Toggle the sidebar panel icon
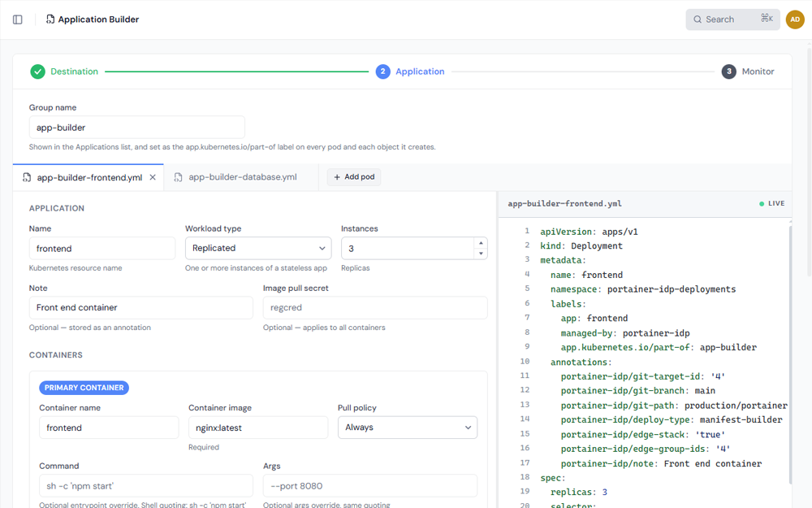The width and height of the screenshot is (812, 508). click(18, 20)
